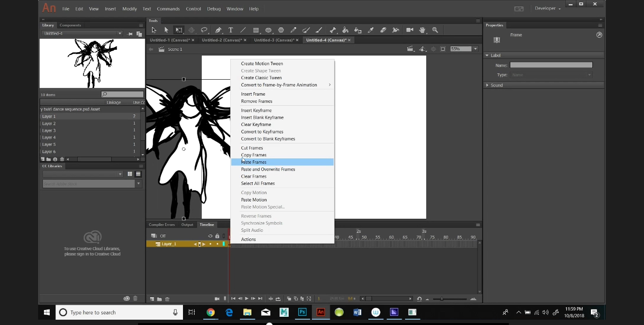Screen dimensions: 644x325
Task: Activate the Hand tool
Action: tap(422, 30)
